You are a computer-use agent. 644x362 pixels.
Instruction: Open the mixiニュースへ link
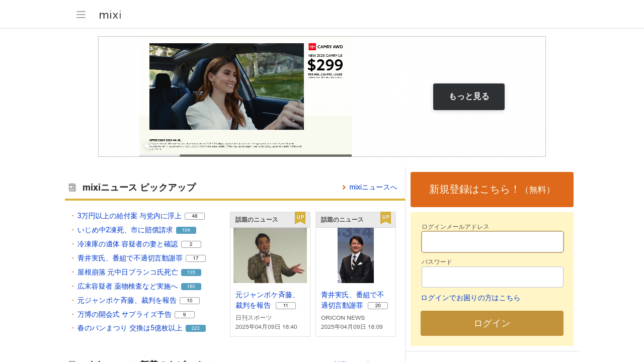pyautogui.click(x=373, y=187)
